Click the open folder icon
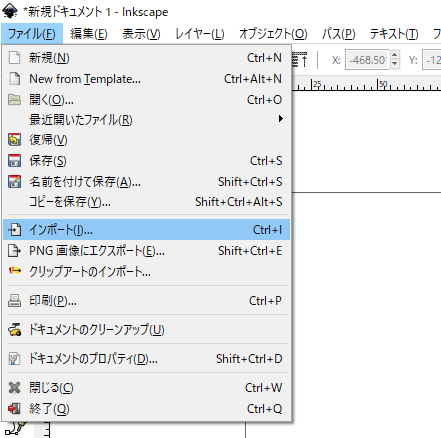This screenshot has width=441, height=438. coord(14,100)
